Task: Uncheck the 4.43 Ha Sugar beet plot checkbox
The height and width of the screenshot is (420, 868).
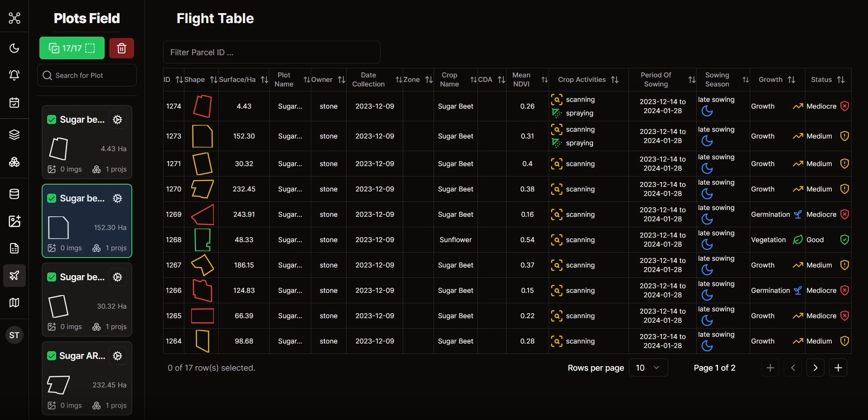Action: tap(52, 119)
